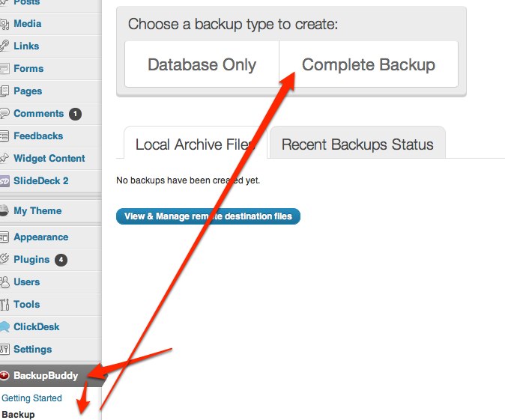Switch to Local Archive Files tab

[195, 144]
